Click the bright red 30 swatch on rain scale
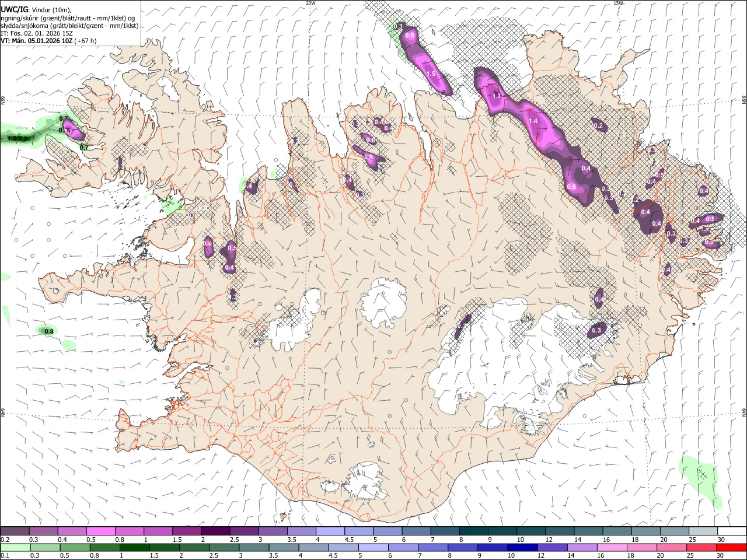Viewport: 747px width, 560px height. coord(731,547)
